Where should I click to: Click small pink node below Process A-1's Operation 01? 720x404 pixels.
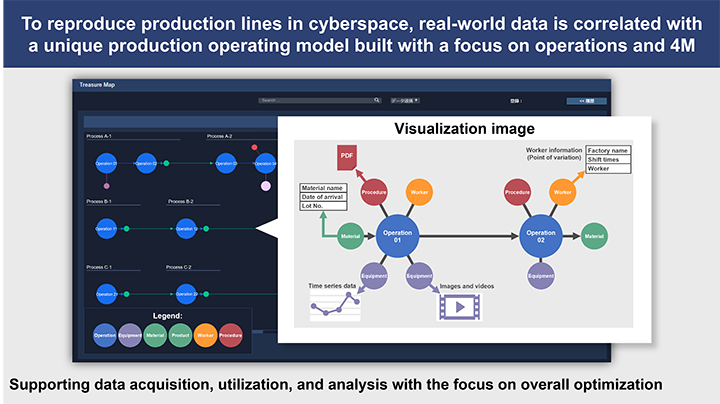pyautogui.click(x=107, y=186)
